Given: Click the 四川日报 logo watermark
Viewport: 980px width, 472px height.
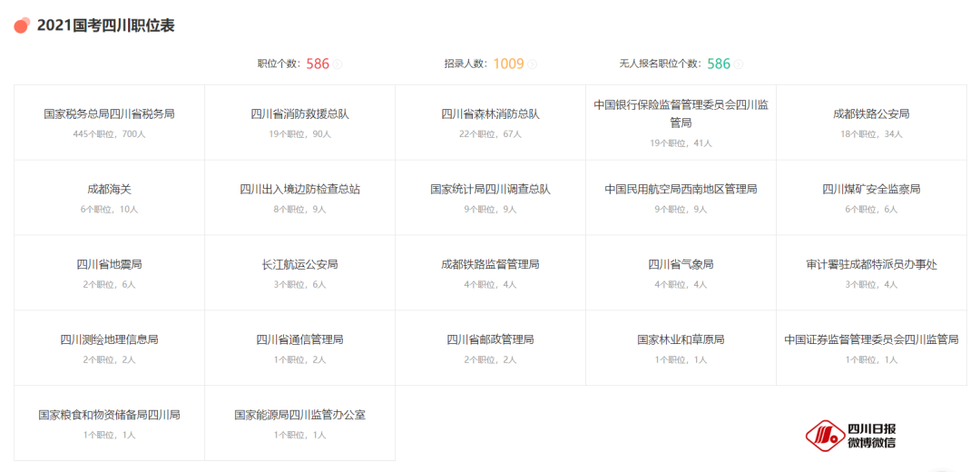Looking at the screenshot, I should coord(850,436).
